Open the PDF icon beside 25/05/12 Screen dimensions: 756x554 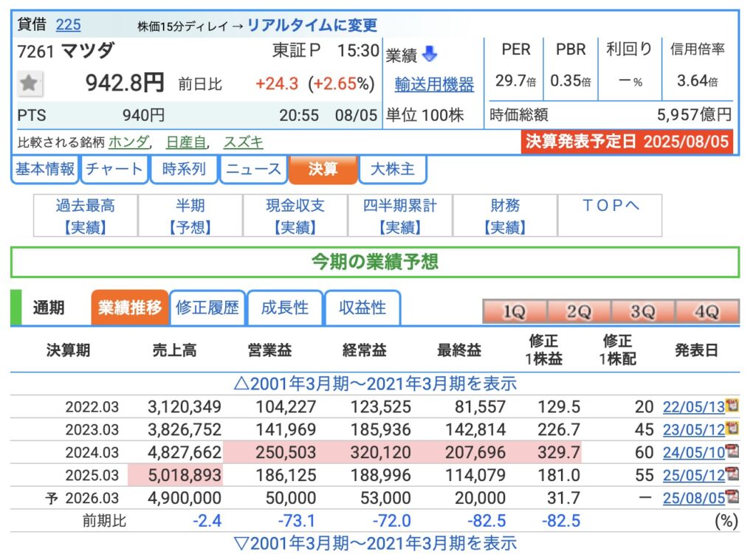(732, 474)
